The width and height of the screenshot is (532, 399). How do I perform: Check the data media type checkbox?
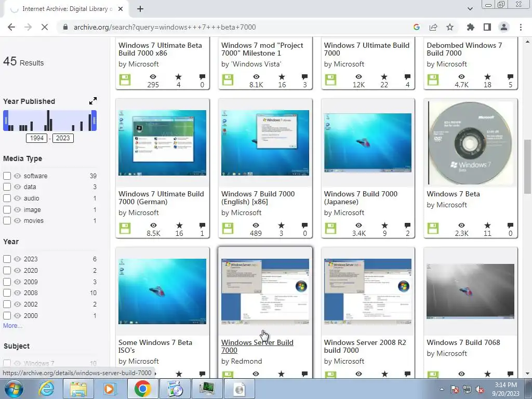[x=7, y=187]
